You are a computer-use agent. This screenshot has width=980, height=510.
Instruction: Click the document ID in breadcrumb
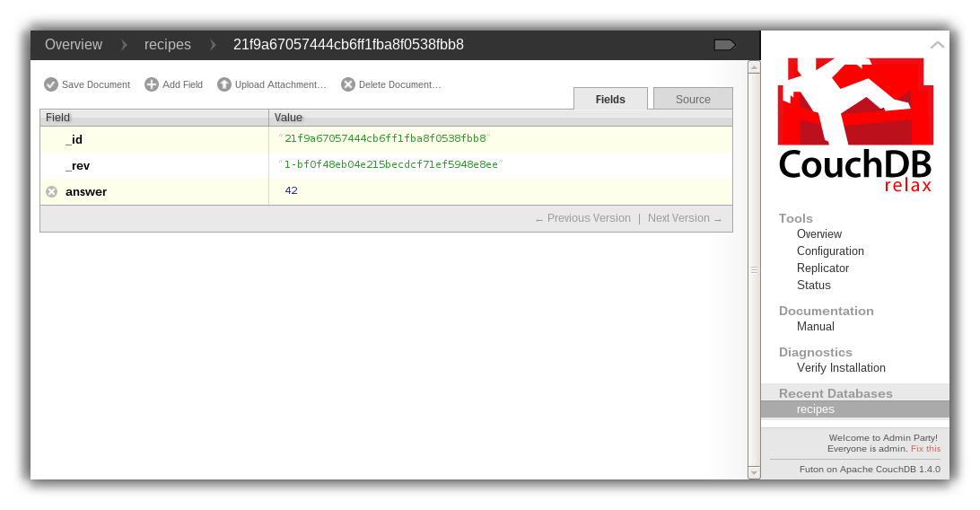pos(348,44)
